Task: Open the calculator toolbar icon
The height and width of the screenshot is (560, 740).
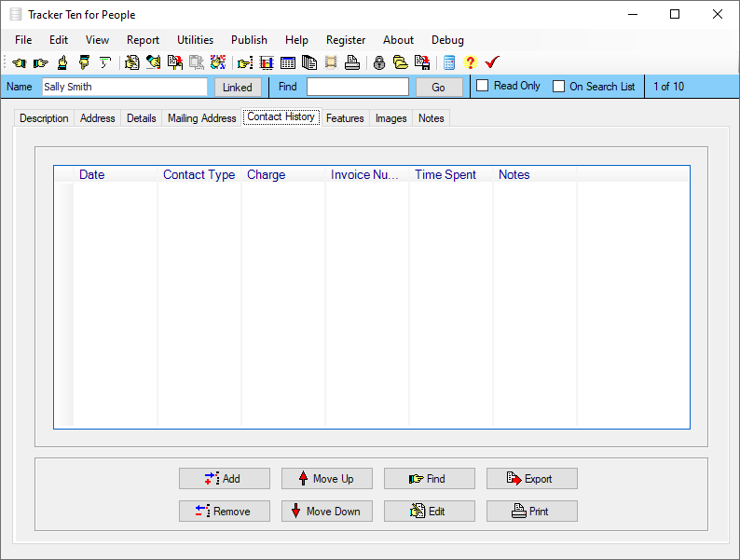Action: (x=449, y=62)
